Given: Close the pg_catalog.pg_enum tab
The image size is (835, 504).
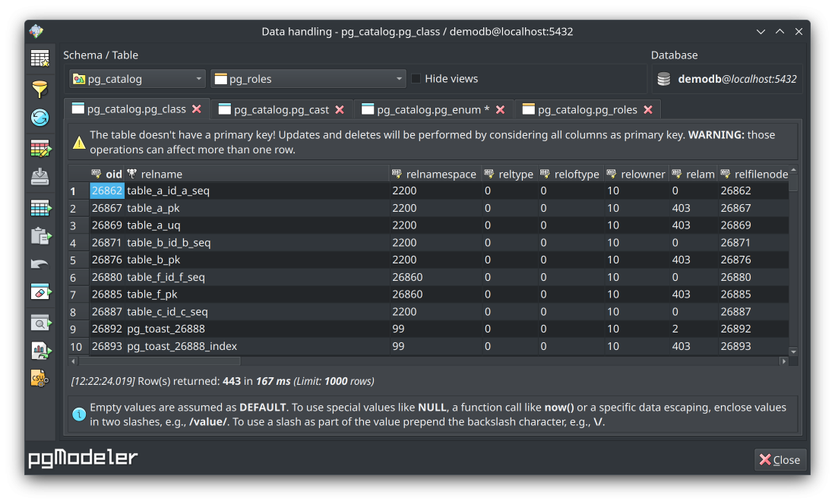Looking at the screenshot, I should 500,109.
